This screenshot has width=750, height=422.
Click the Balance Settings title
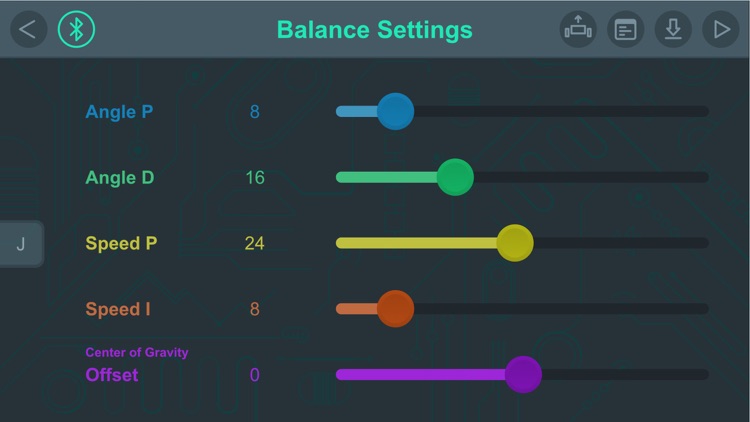pyautogui.click(x=374, y=30)
